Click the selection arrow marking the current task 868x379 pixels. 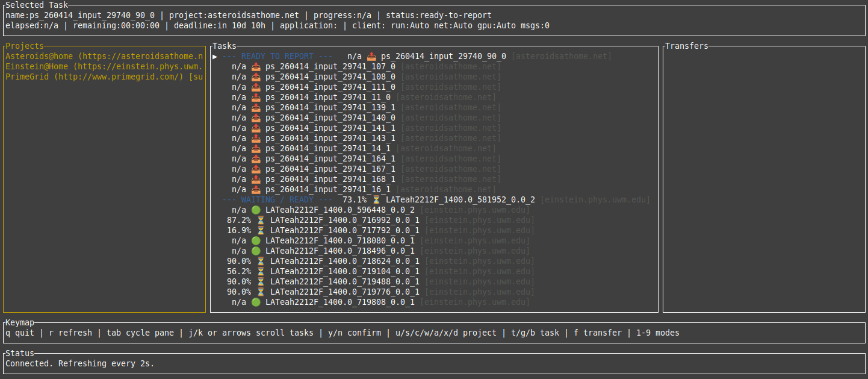[x=215, y=56]
